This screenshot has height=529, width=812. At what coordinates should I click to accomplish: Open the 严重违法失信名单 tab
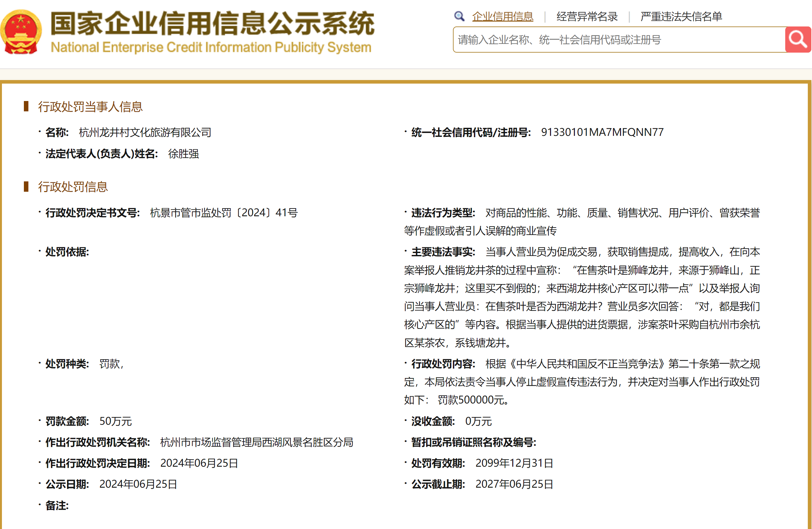[681, 16]
